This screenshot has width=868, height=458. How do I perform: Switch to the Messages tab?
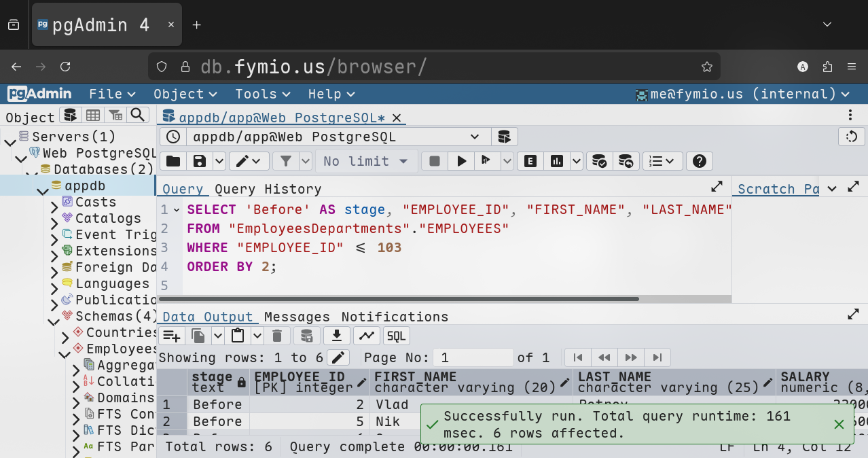pos(297,317)
